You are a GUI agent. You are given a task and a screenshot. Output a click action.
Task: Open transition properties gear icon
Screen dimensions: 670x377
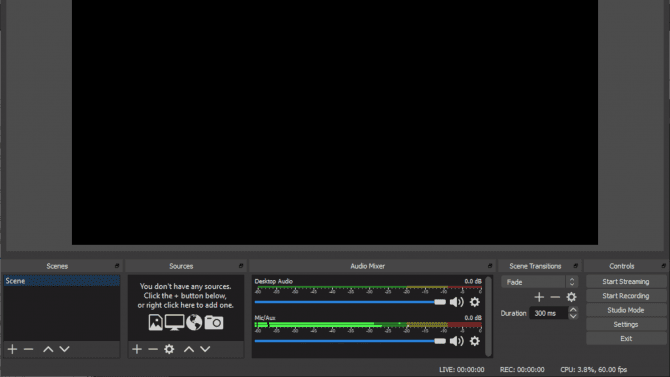click(571, 297)
